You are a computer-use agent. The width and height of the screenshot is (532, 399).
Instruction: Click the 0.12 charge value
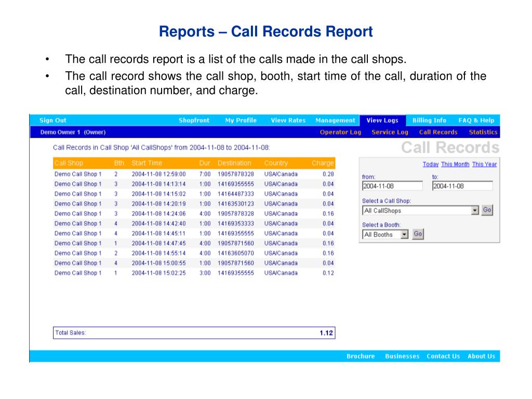pyautogui.click(x=328, y=273)
